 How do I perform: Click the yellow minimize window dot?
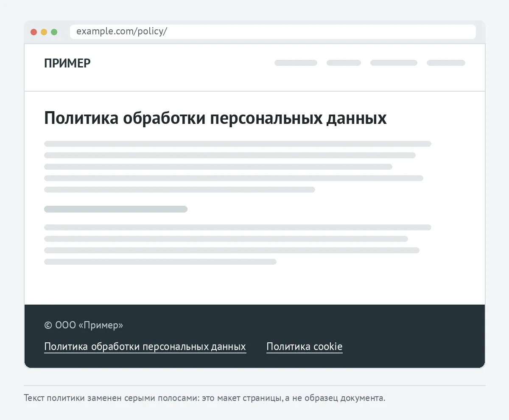44,32
